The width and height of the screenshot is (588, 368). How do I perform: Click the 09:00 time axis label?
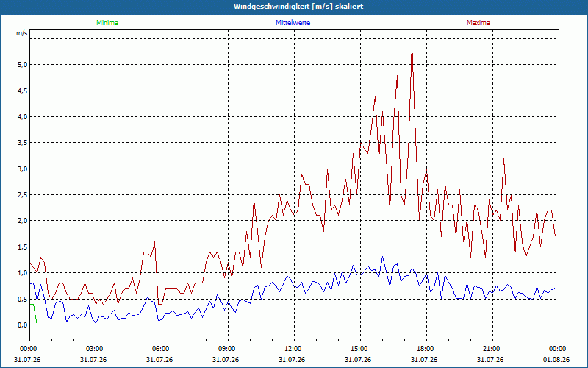[x=228, y=349]
